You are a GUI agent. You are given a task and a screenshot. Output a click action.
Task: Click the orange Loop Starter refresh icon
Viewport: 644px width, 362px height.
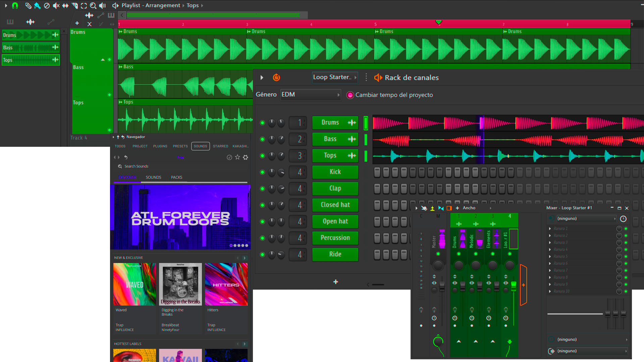pyautogui.click(x=276, y=77)
